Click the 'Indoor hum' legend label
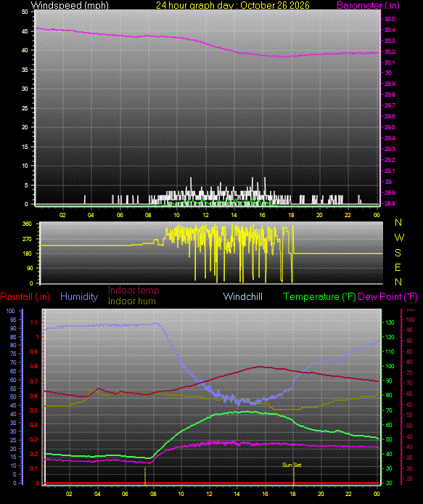Screen dimensions: 423x504 pyautogui.click(x=131, y=301)
